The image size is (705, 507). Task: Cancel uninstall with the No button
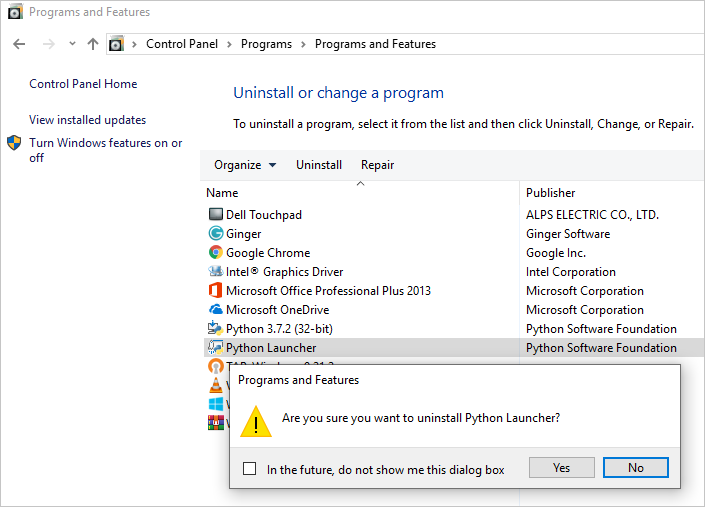(x=636, y=468)
